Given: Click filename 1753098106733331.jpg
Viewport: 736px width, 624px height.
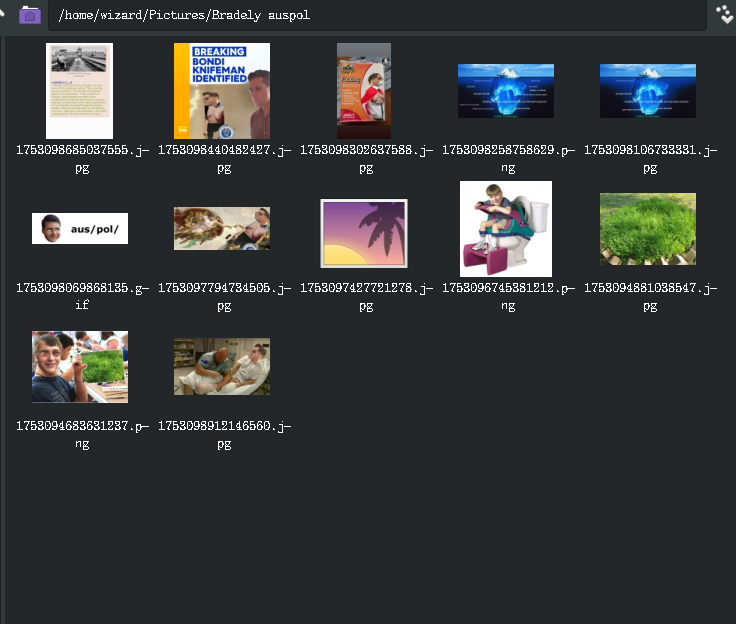Looking at the screenshot, I should point(650,159).
